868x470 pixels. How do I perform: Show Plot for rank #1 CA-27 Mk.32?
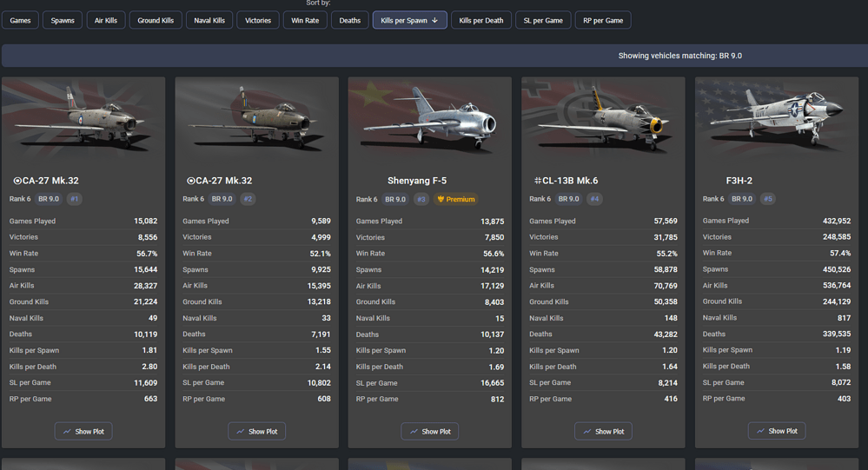pyautogui.click(x=83, y=431)
